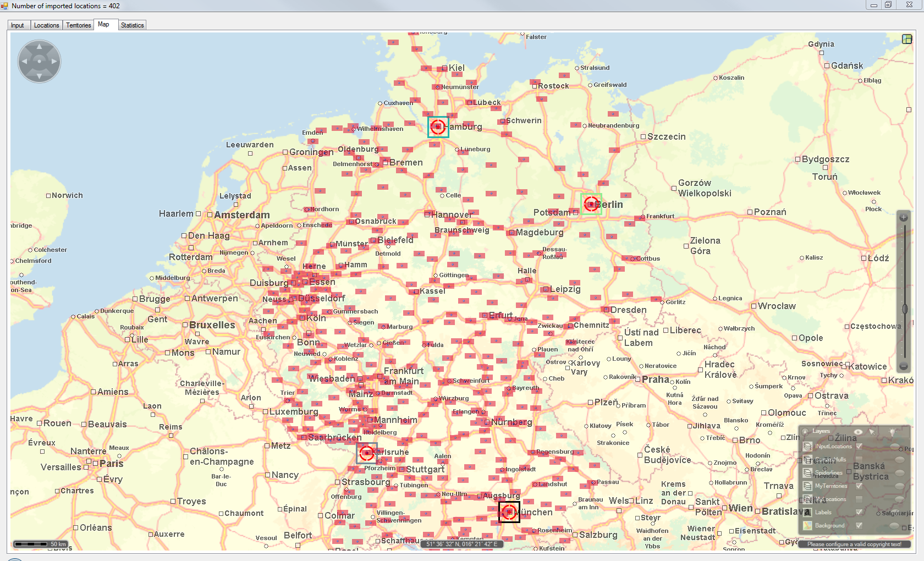Pan map right with navigation arrow
This screenshot has width=924, height=561.
54,62
